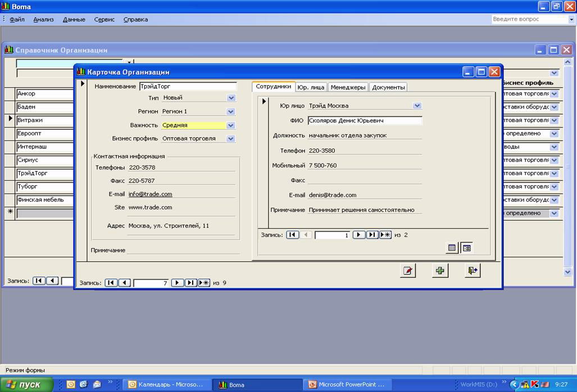This screenshot has height=392, width=577.
Task: Open the Сервис menu
Action: pos(104,20)
